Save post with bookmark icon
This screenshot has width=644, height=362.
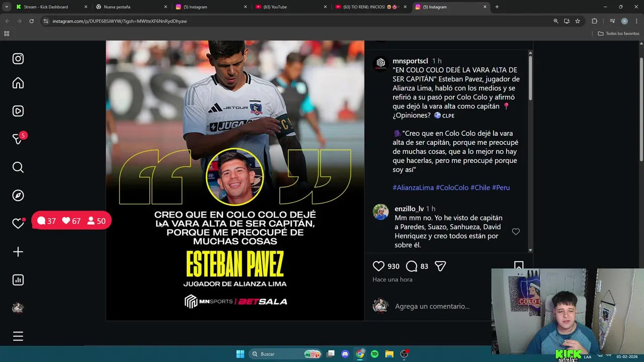coord(519,265)
